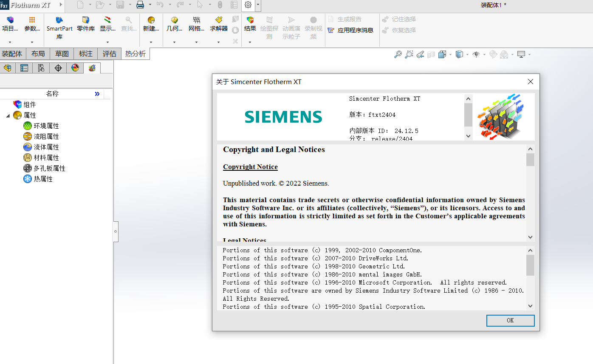The image size is (593, 364).
Task: Select the 属性 tree node
Action: pos(30,115)
